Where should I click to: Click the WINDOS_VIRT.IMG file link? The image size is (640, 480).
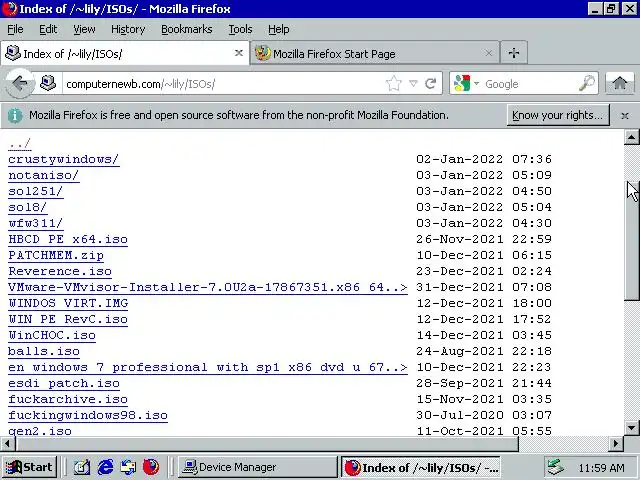68,303
